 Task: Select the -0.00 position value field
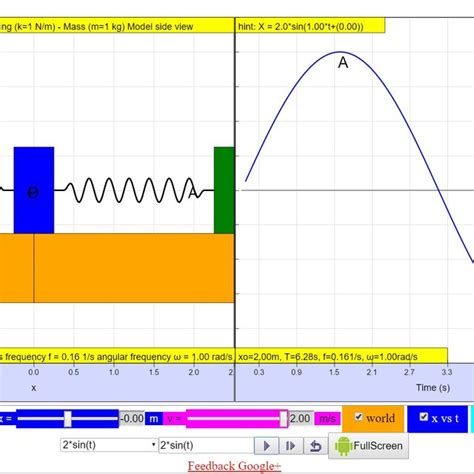(x=132, y=418)
